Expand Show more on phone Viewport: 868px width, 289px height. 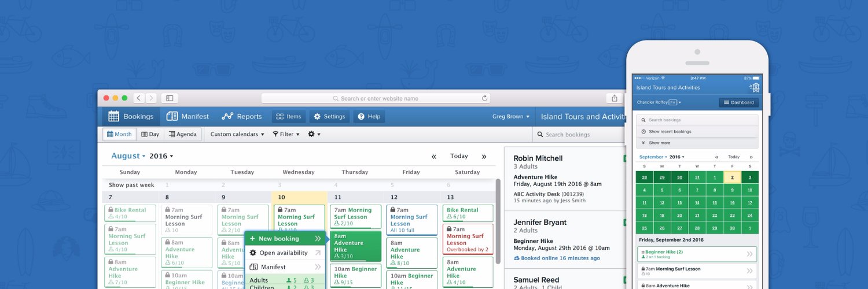[x=697, y=142]
